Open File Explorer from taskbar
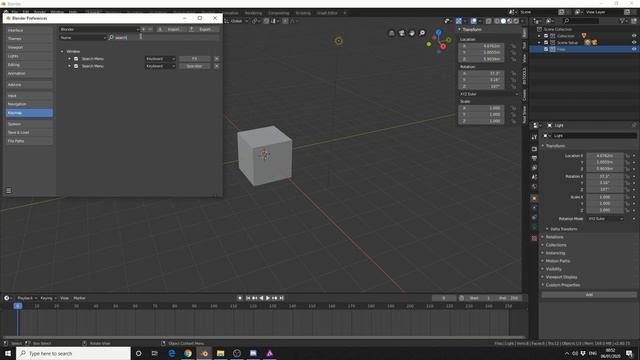The height and width of the screenshot is (360, 640). [220, 353]
